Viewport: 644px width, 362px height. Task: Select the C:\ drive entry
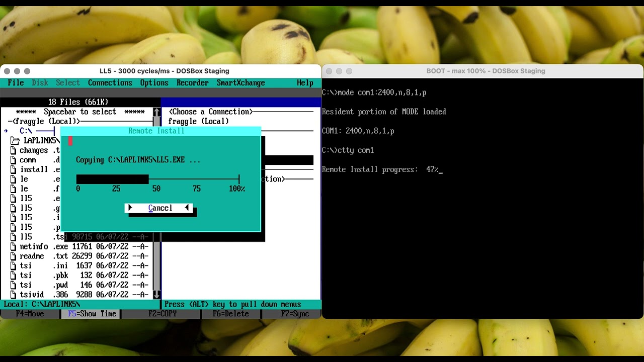26,131
